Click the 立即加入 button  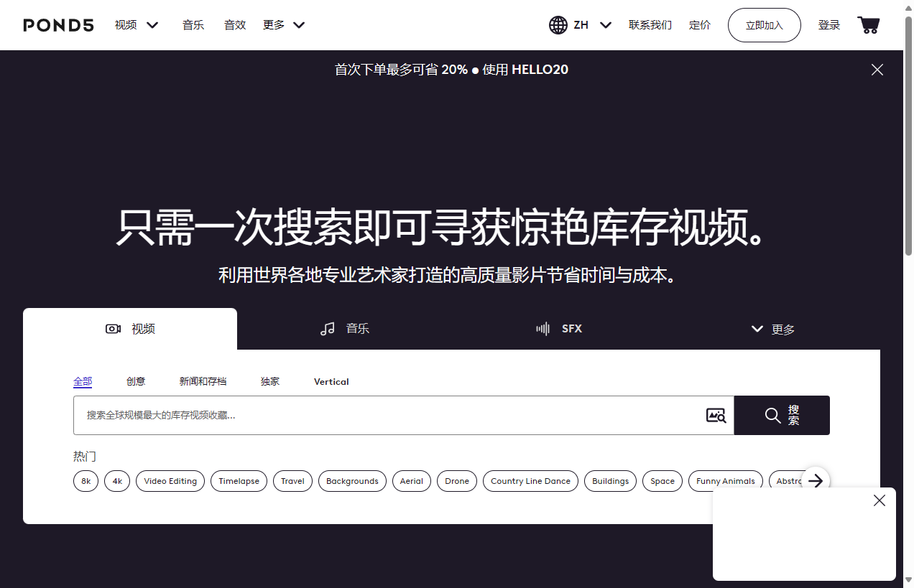tap(764, 25)
